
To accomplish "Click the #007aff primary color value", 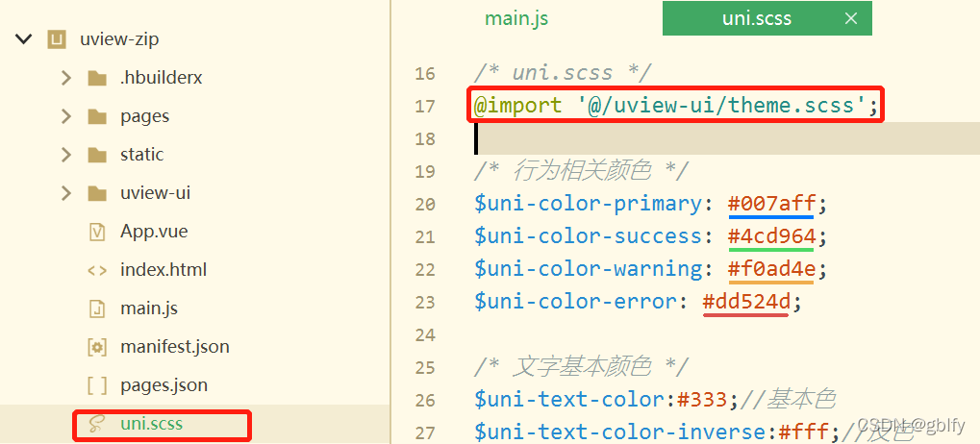I will (x=772, y=204).
